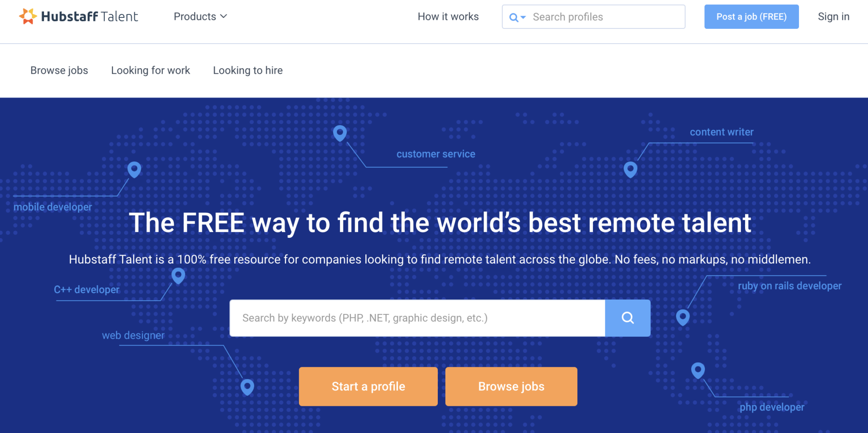Open the mobile developer label
The height and width of the screenshot is (433, 868).
tap(53, 207)
